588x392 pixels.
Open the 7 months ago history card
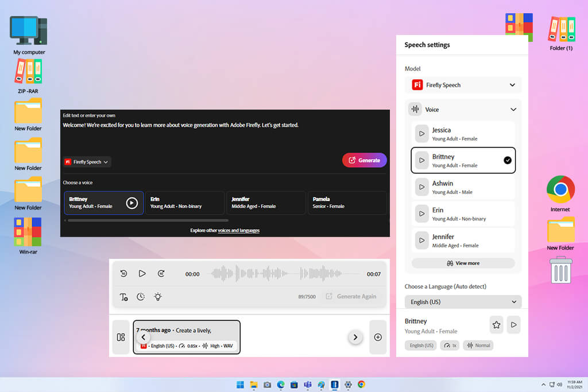tap(187, 337)
